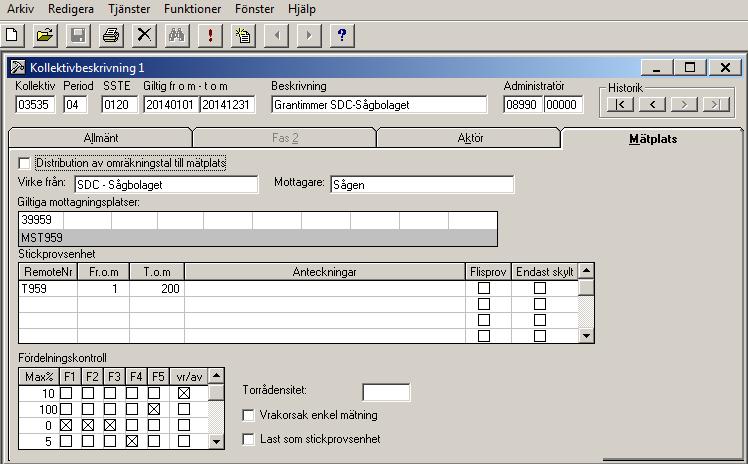Click the copy-to-new document toolbar icon
This screenshot has width=748, height=464.
pyautogui.click(x=243, y=35)
